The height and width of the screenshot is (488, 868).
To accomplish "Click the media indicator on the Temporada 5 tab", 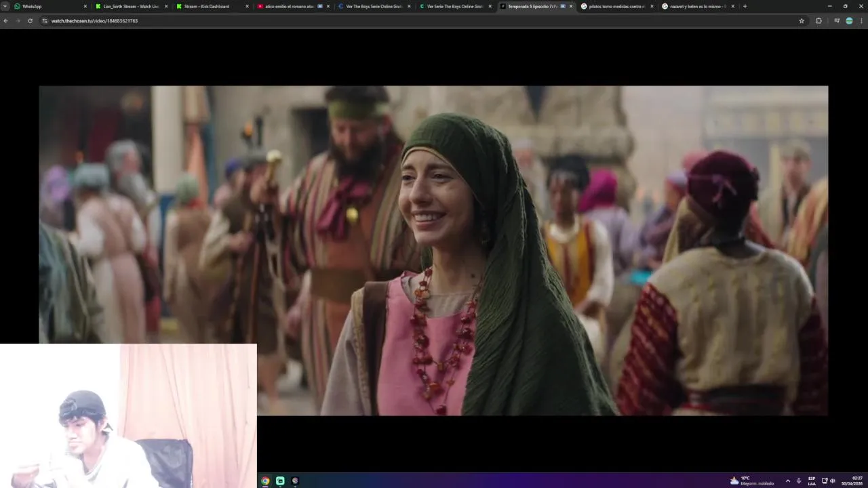I will pyautogui.click(x=563, y=6).
